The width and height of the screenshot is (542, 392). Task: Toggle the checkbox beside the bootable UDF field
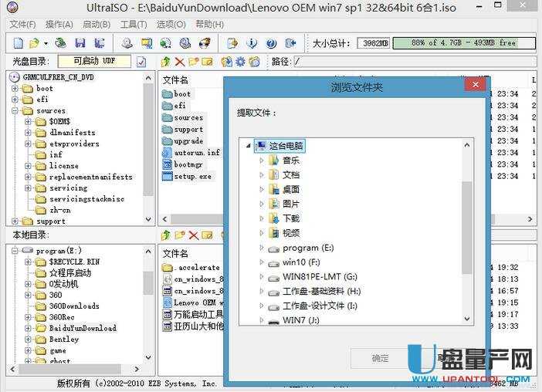coord(141,62)
